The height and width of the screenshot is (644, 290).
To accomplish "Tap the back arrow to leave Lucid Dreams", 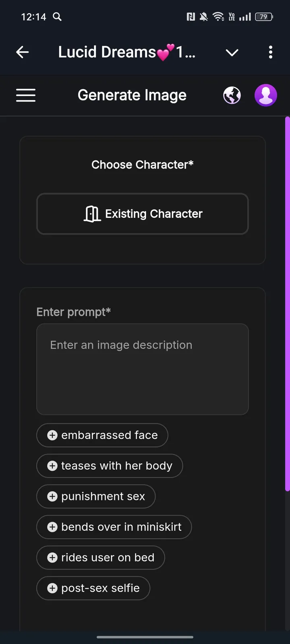I will (23, 52).
